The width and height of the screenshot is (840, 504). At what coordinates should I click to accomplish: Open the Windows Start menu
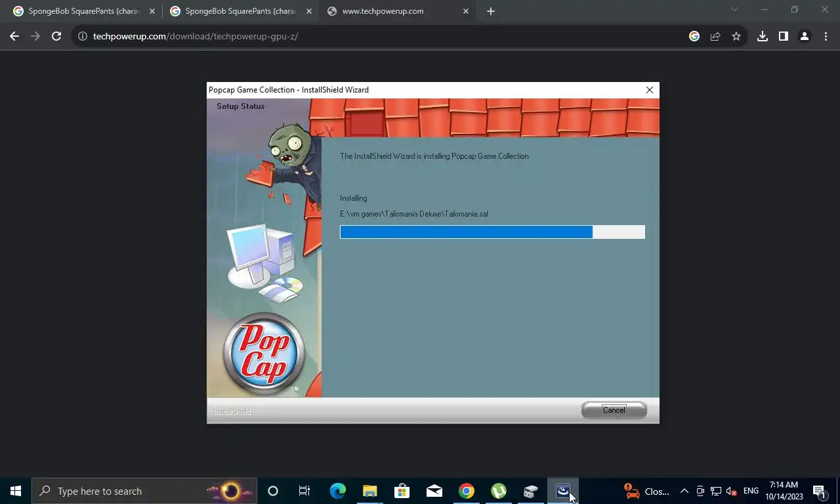[x=16, y=491]
